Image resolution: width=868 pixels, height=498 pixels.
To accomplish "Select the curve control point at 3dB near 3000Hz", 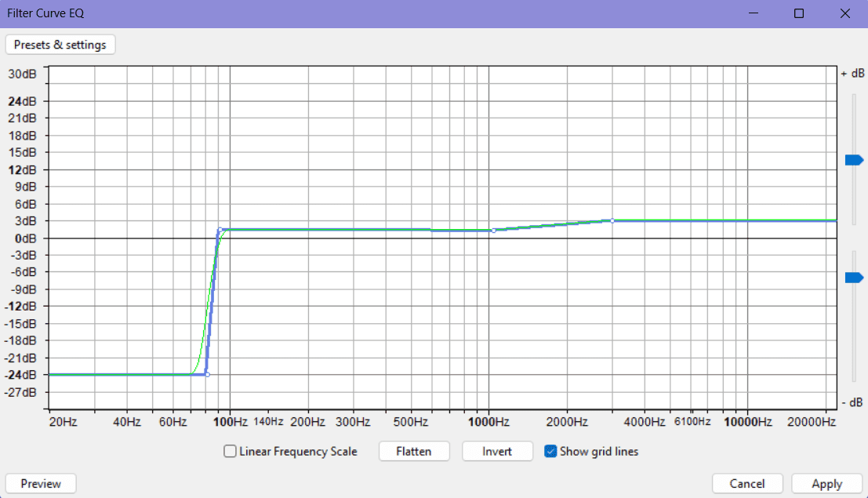I will click(x=612, y=220).
